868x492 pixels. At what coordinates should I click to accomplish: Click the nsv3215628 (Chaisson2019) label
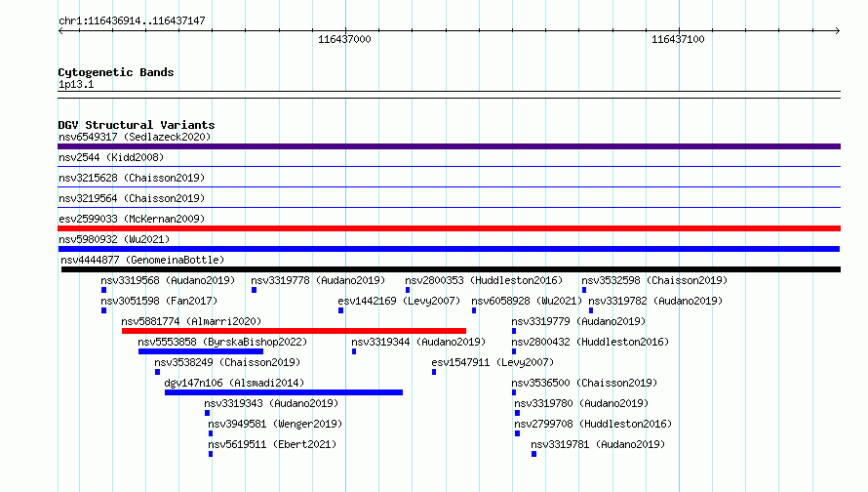[132, 178]
